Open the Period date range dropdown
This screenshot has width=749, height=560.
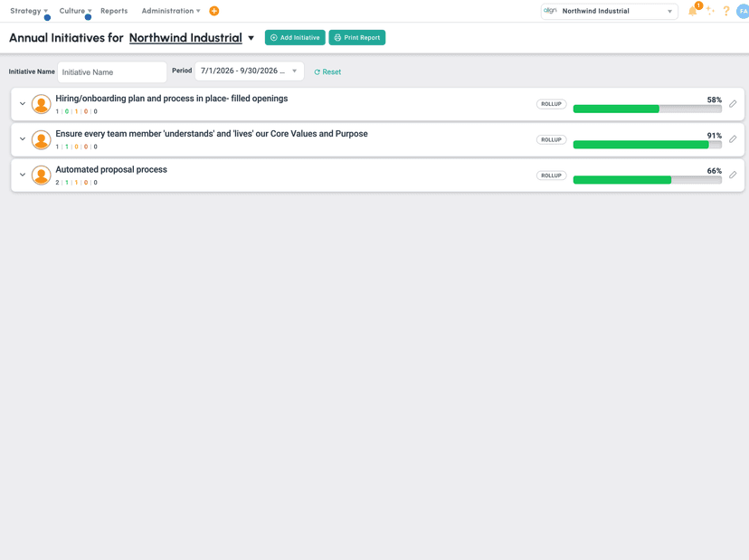[x=249, y=71]
